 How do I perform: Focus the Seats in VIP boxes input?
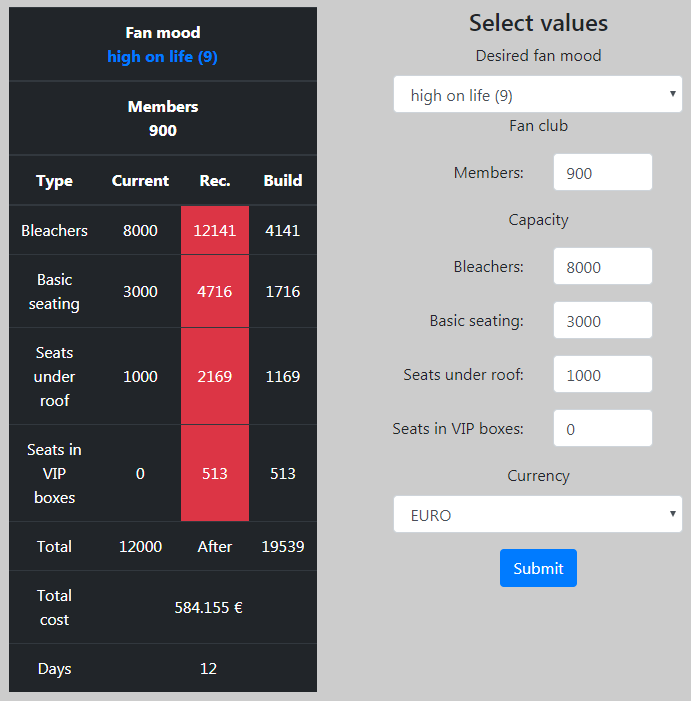pos(603,428)
